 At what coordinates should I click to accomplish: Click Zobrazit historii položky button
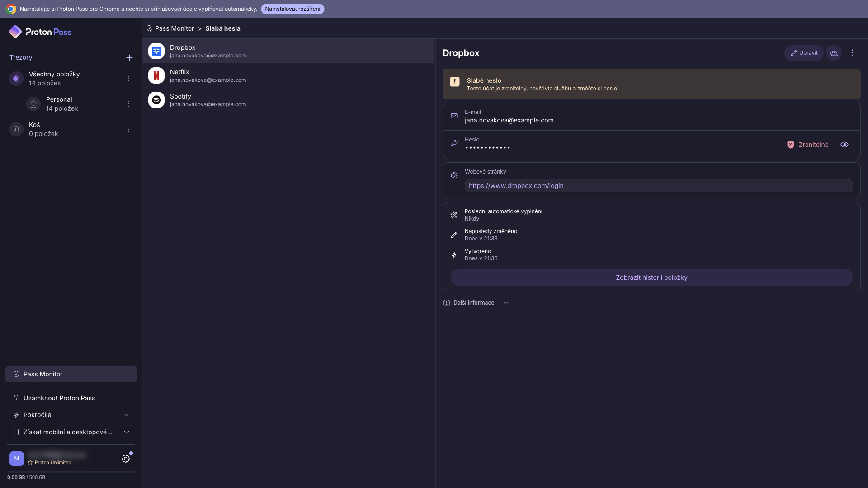[x=651, y=277]
